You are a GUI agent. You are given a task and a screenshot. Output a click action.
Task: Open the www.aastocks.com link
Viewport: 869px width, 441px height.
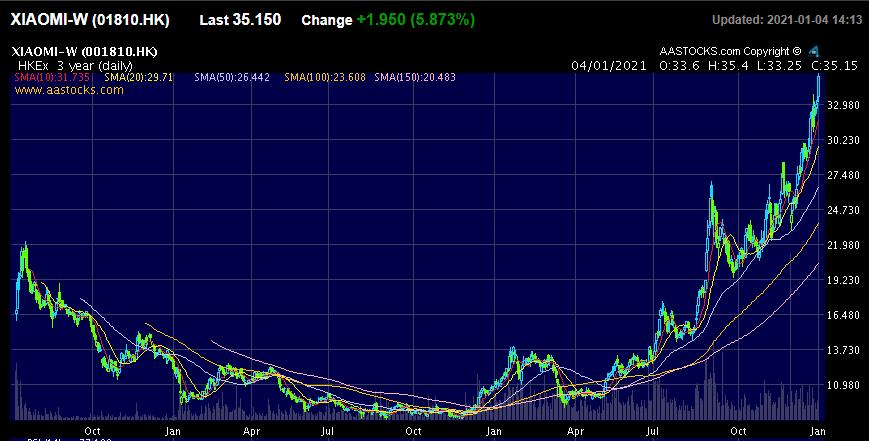point(69,90)
